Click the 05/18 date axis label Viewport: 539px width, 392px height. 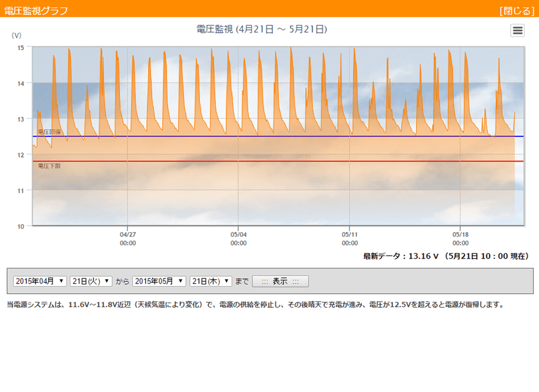point(459,234)
